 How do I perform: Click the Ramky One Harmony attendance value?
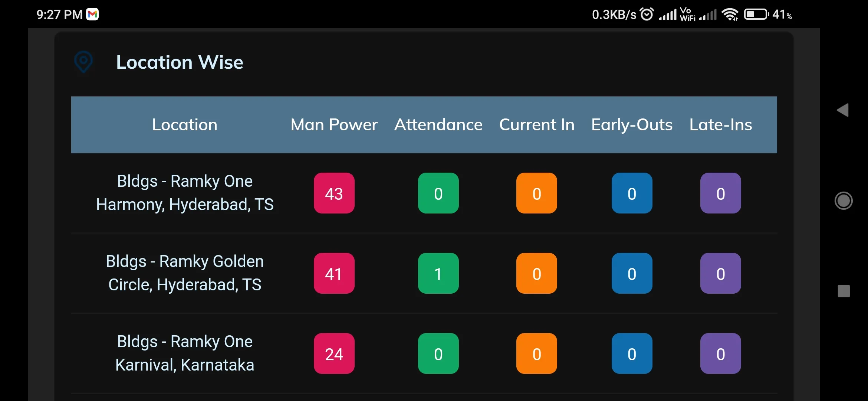coord(438,193)
